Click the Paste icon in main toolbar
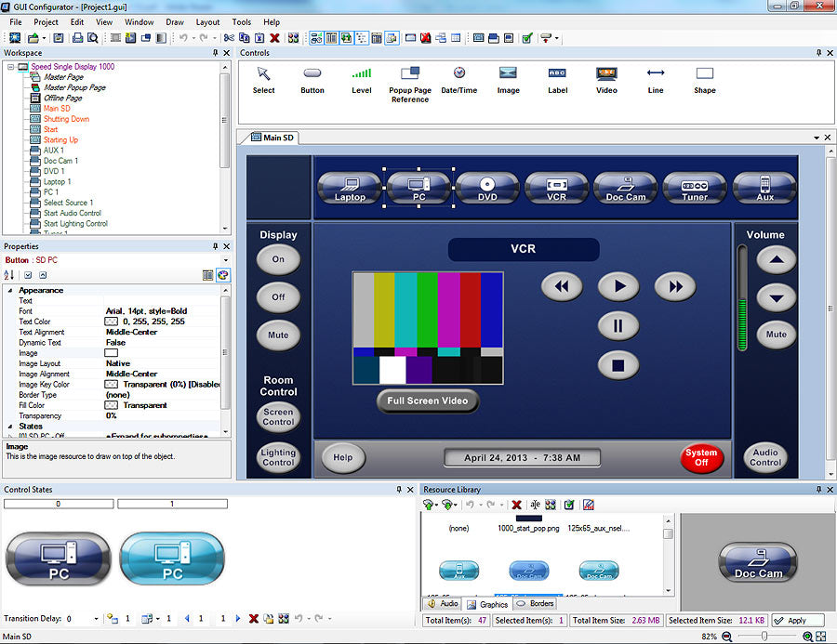This screenshot has height=644, width=837. point(259,38)
